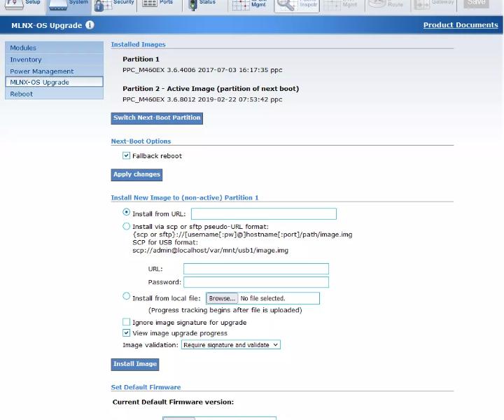Click 'No file selected.' text
The image size is (504, 420).
[262, 298]
